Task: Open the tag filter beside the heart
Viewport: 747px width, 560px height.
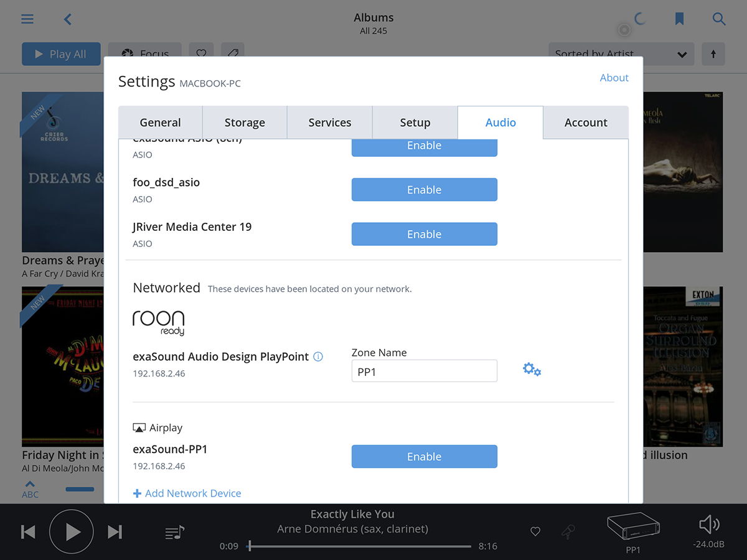Action: (x=232, y=54)
